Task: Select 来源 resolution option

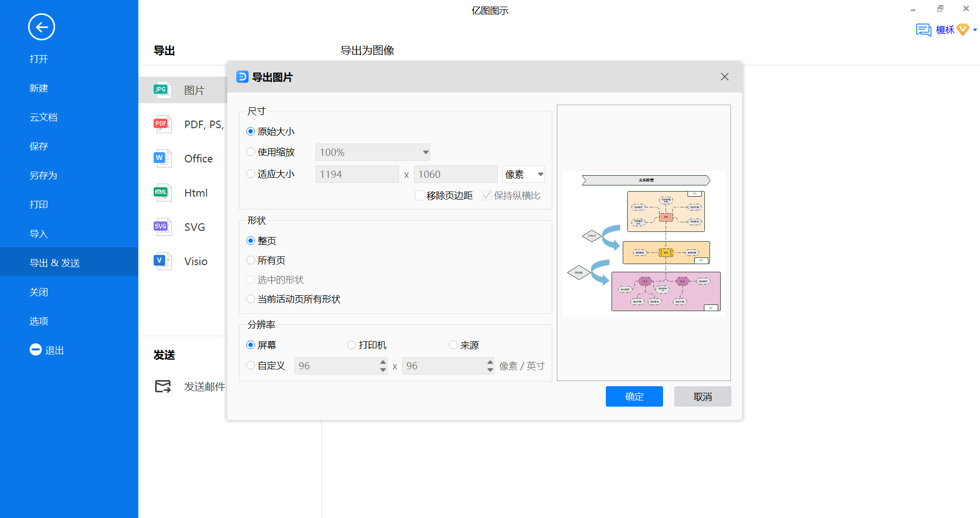Action: (x=453, y=345)
